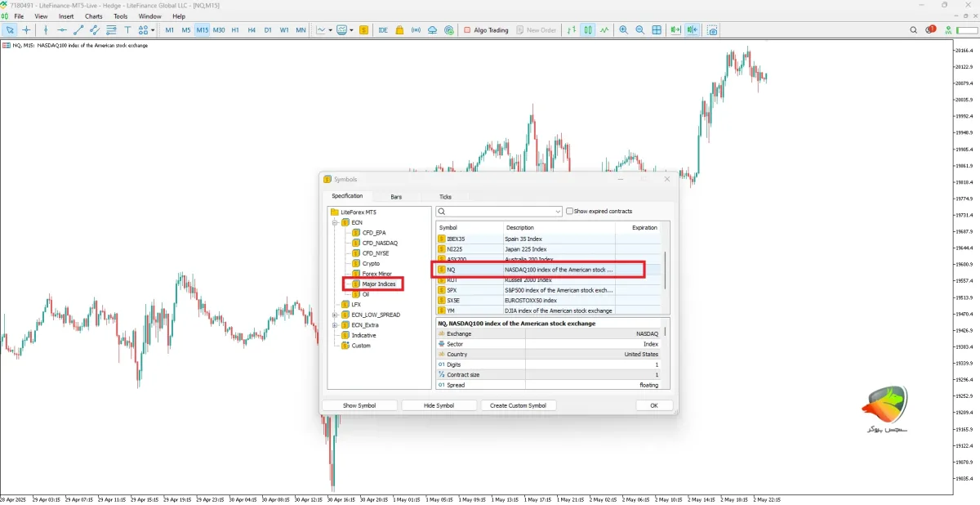
Task: Open the VPS globe icon
Action: 449,30
